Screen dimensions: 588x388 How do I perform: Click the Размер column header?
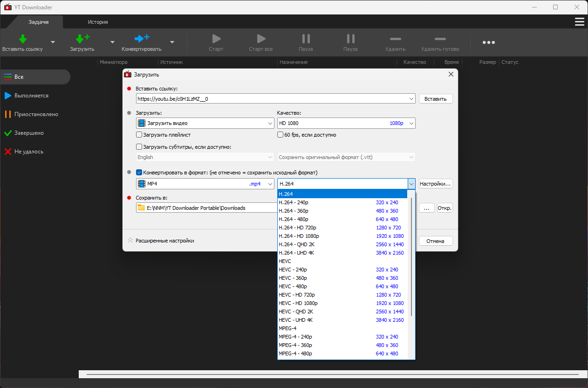[x=487, y=62]
